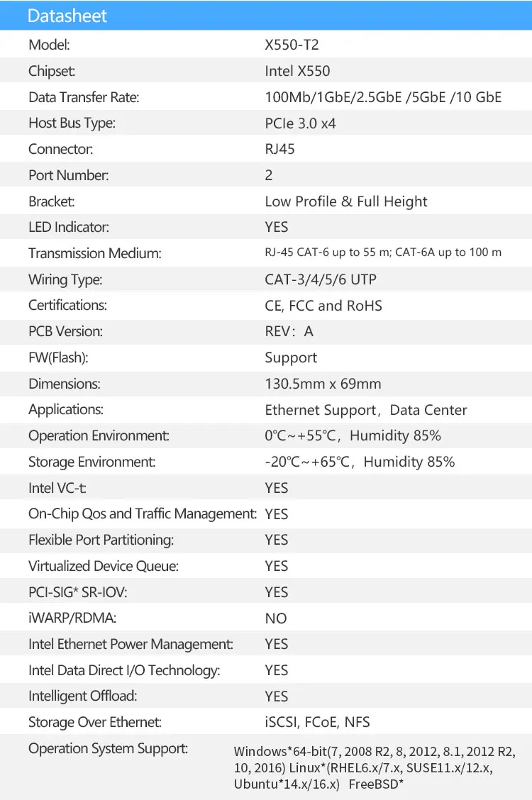Select the Intel X550 chipset value
The width and height of the screenshot is (532, 800).
click(297, 71)
